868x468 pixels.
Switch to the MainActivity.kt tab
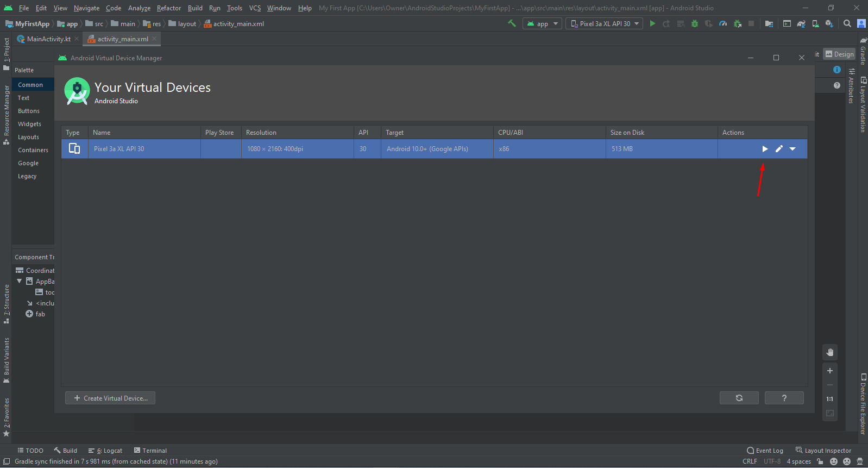49,39
